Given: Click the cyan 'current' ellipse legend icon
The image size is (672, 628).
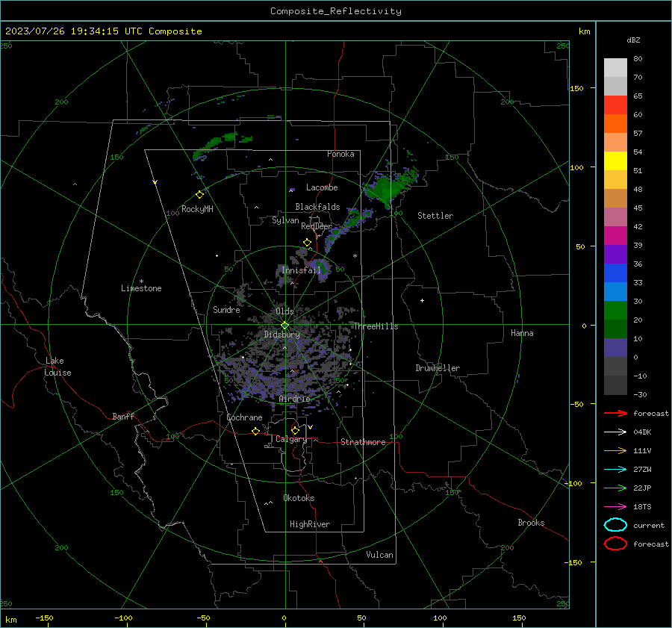Looking at the screenshot, I should point(615,525).
